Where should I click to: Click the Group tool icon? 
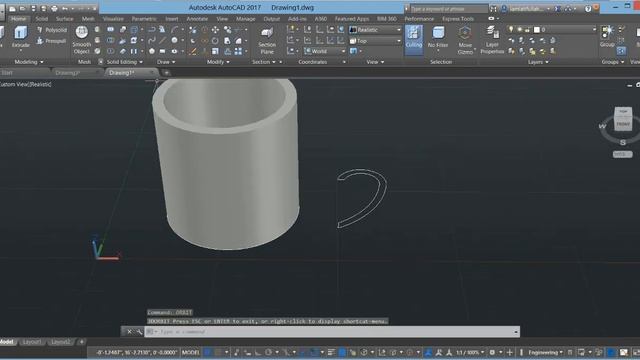pos(607,36)
